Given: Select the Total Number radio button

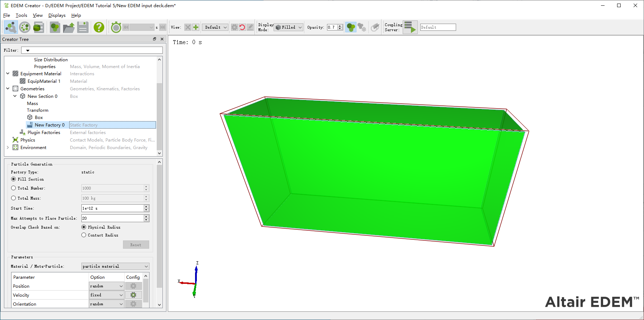Looking at the screenshot, I should [14, 188].
